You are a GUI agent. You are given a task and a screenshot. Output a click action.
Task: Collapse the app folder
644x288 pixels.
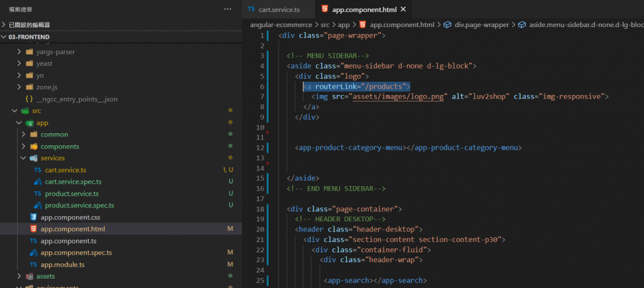coord(19,123)
